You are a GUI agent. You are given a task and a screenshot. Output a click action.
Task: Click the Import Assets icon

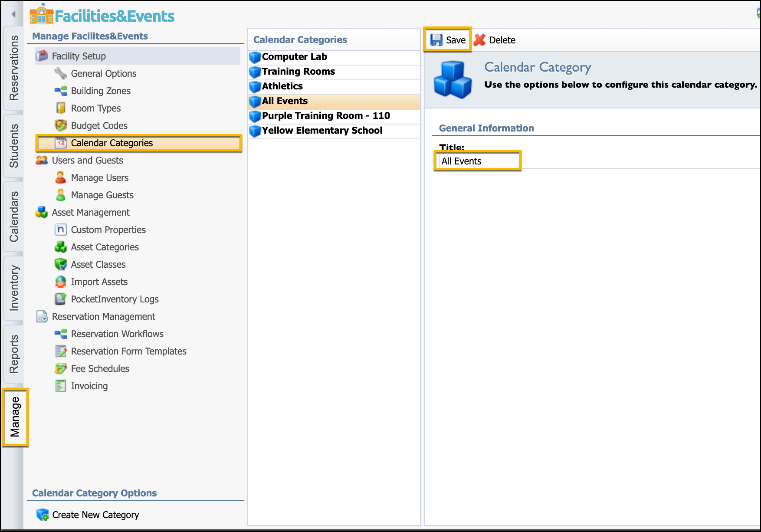[x=61, y=282]
